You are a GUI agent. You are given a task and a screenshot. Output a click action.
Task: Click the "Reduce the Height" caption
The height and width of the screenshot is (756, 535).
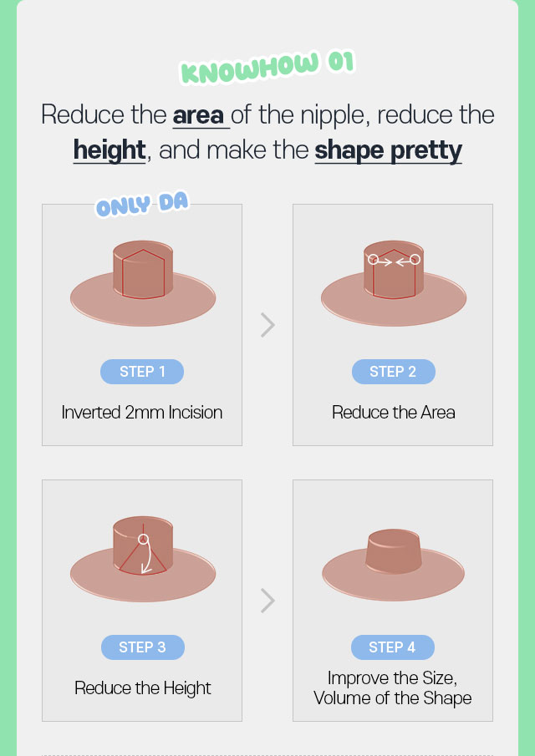pyautogui.click(x=142, y=688)
